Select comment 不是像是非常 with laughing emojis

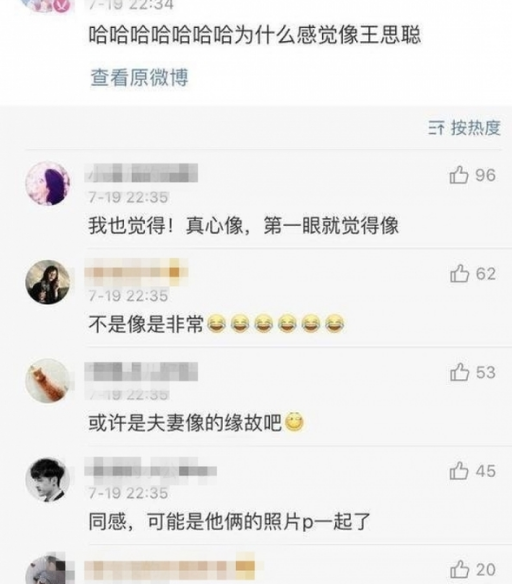pyautogui.click(x=216, y=323)
